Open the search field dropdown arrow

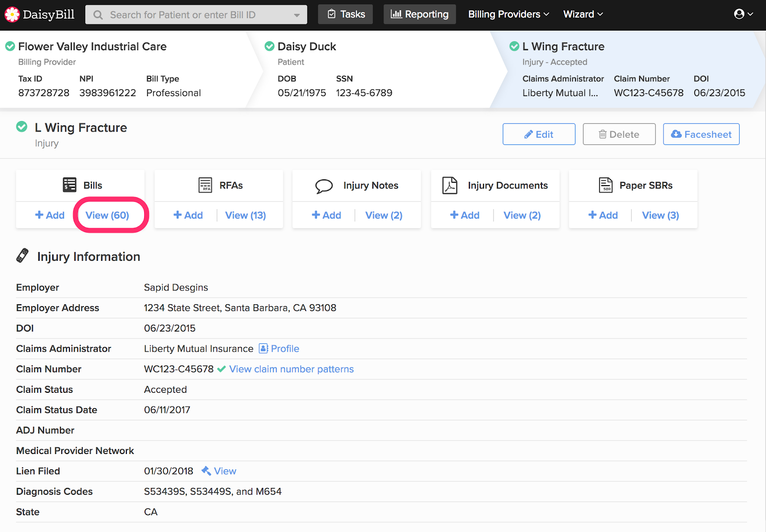pyautogui.click(x=297, y=15)
